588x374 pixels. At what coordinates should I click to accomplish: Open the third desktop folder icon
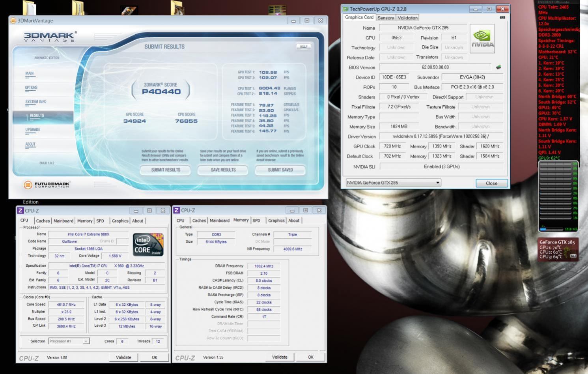pyautogui.click(x=177, y=8)
